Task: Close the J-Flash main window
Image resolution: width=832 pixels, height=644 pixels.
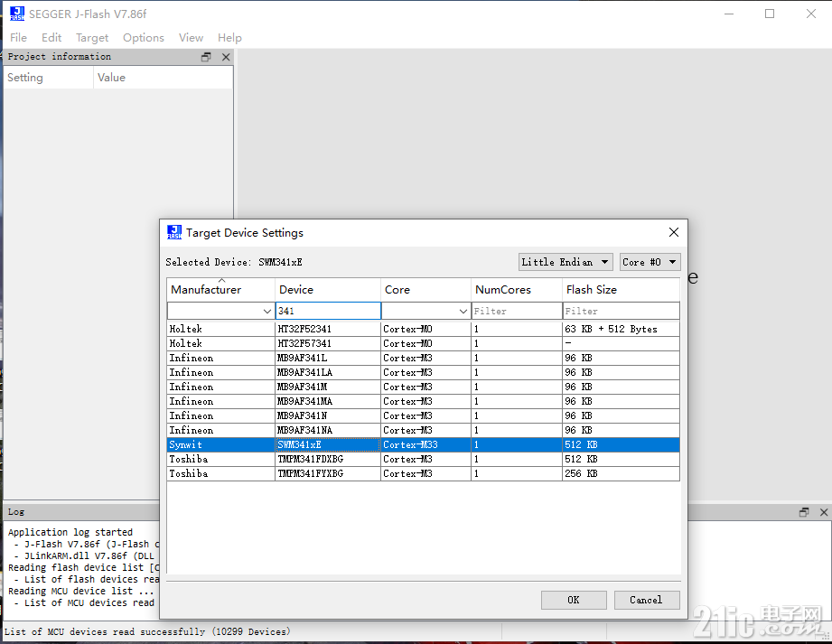Action: (811, 14)
